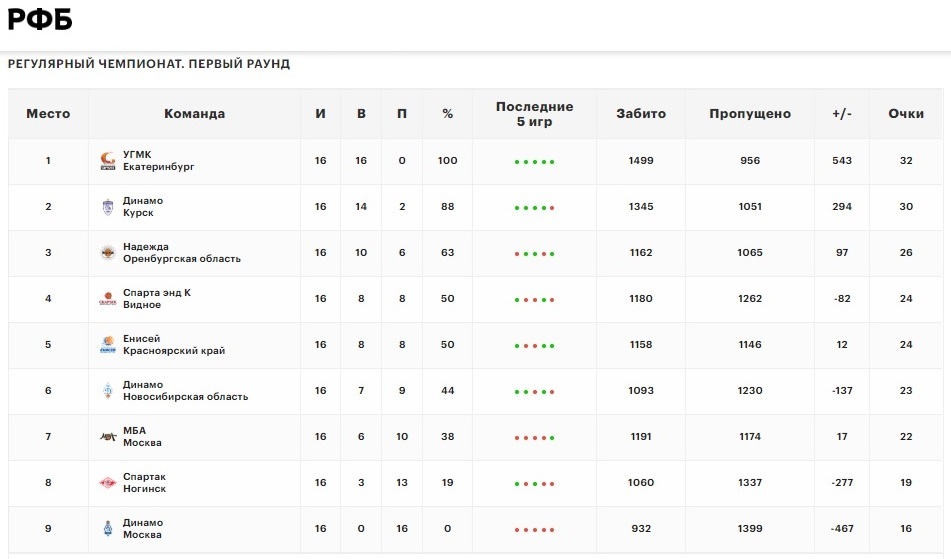
Task: Click the last five games dots for УГМК
Action: [x=534, y=162]
